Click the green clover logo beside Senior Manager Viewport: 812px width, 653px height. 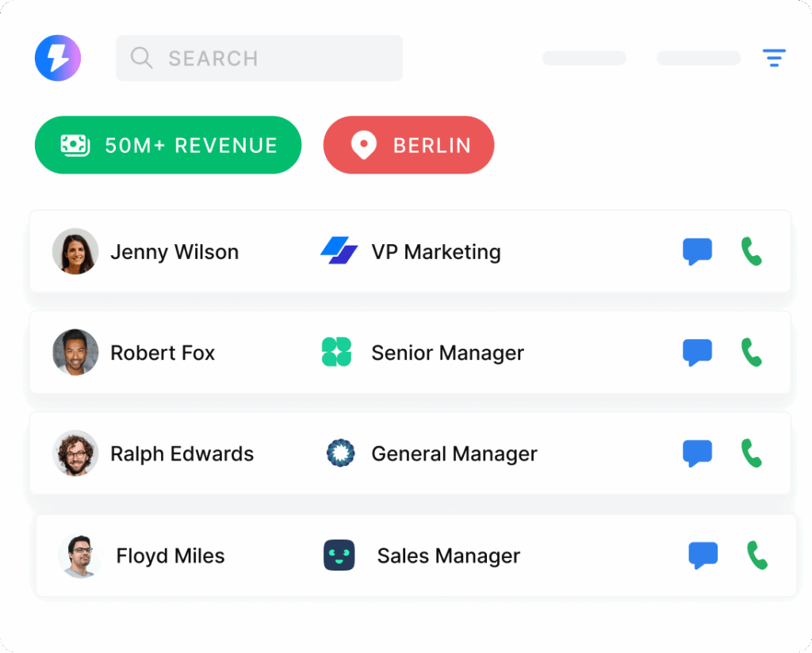[x=336, y=352]
